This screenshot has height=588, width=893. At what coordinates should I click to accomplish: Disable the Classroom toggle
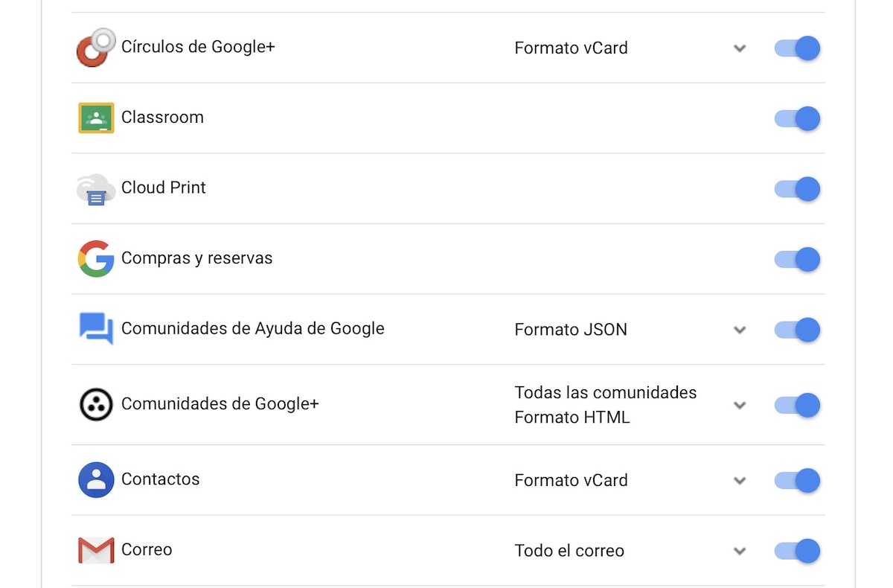[797, 118]
